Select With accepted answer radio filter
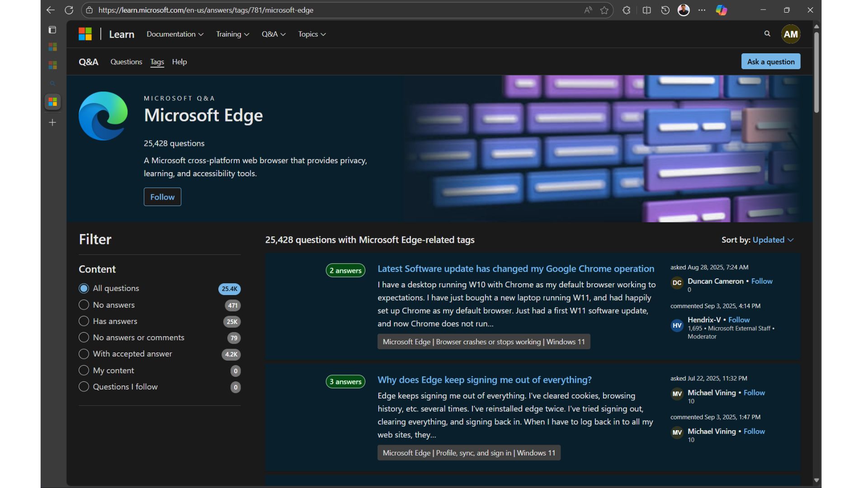 [84, 354]
